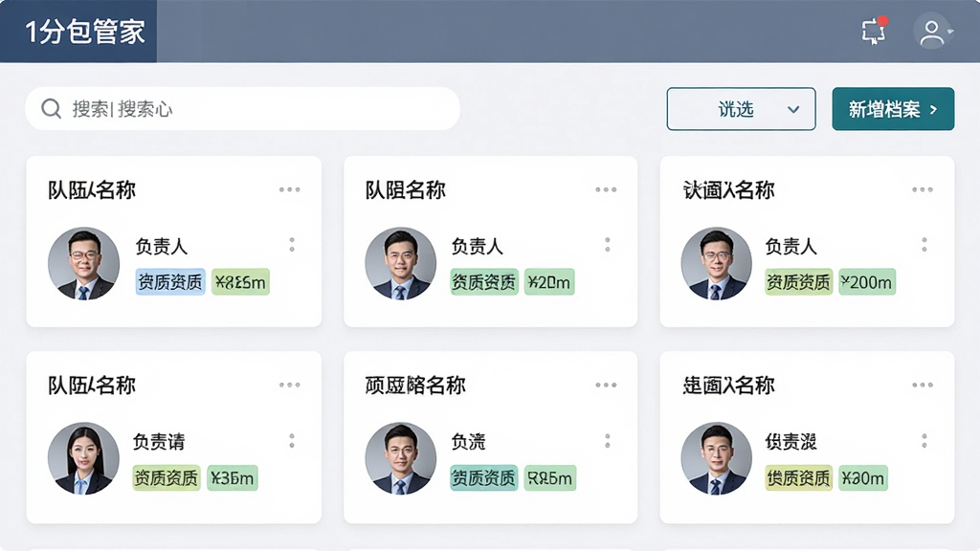Select the avatar on the ¥200m card
This screenshot has width=980, height=551.
(716, 263)
